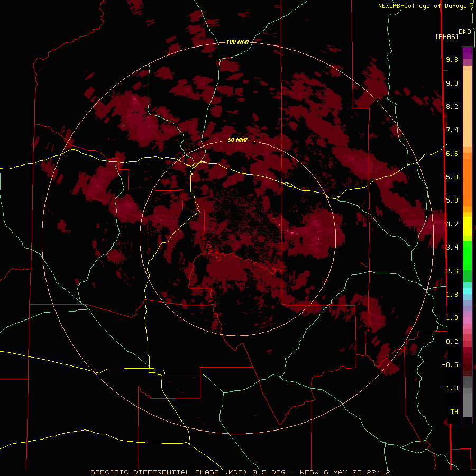Click the [PHAS] units label
The image size is (476, 476).
coord(447,36)
